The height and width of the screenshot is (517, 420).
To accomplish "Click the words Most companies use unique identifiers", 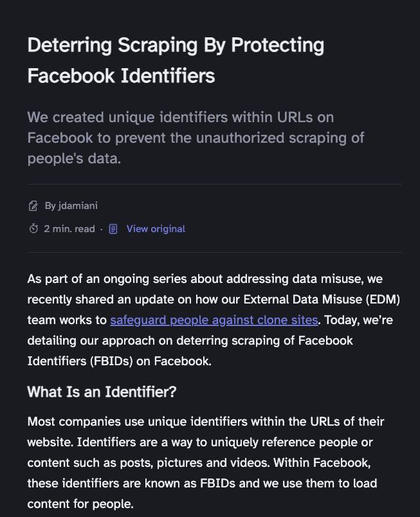I will point(137,421).
